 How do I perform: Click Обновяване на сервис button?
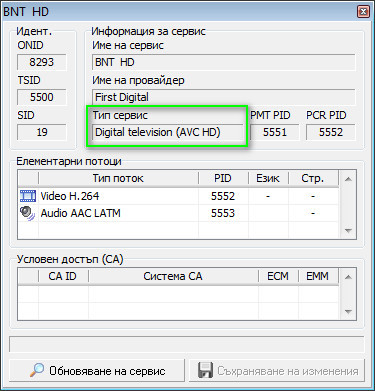(x=97, y=370)
